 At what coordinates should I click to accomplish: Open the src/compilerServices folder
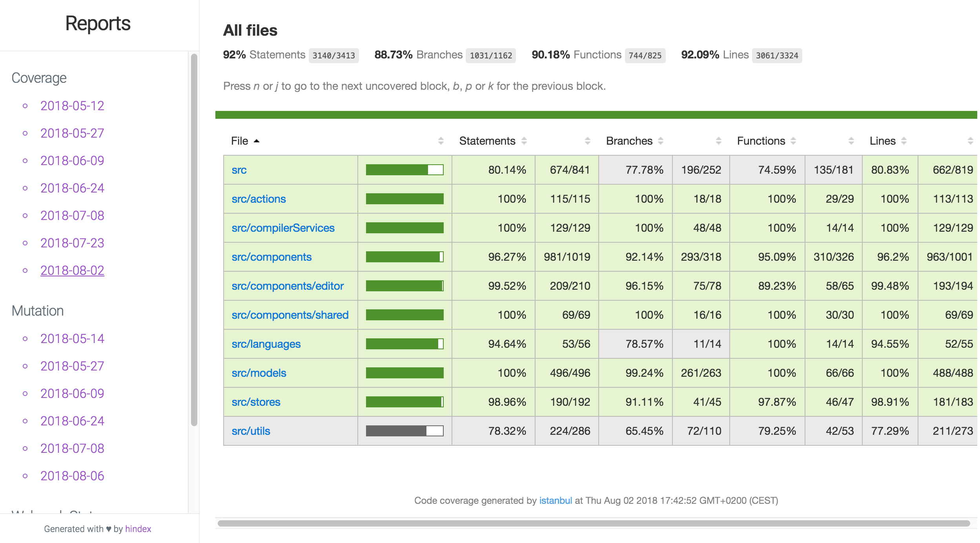point(283,228)
